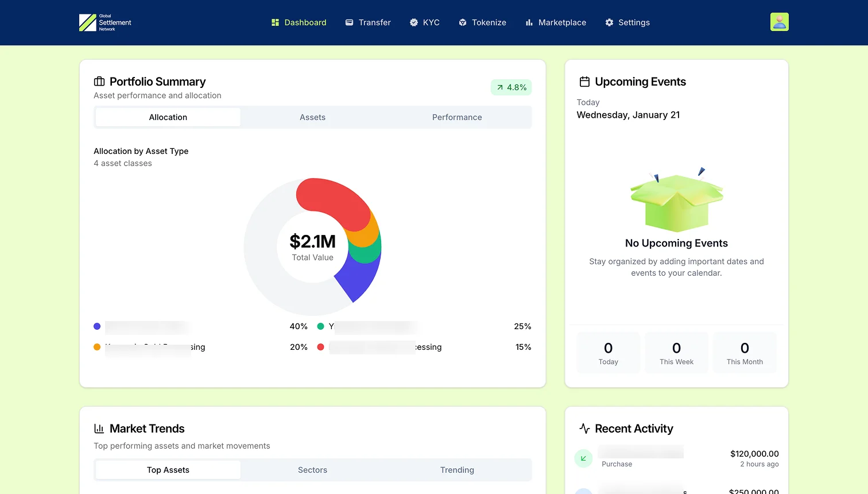Image resolution: width=868 pixels, height=494 pixels.
Task: Select the Top Assets tab
Action: coord(168,470)
